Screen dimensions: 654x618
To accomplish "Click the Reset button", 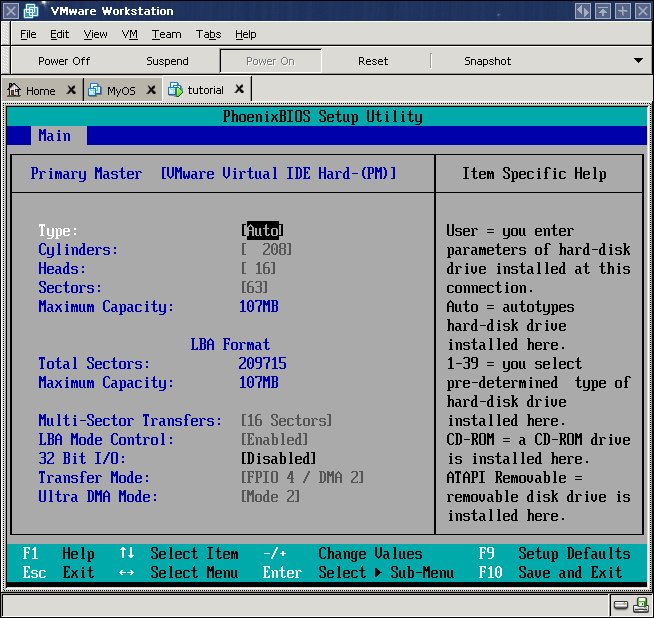I will click(373, 61).
